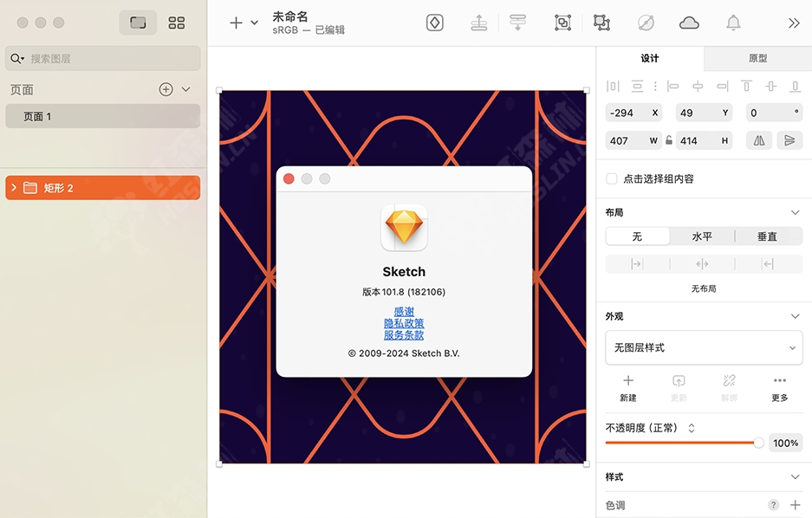
Task: Click the rotation angle field
Action: [x=774, y=113]
